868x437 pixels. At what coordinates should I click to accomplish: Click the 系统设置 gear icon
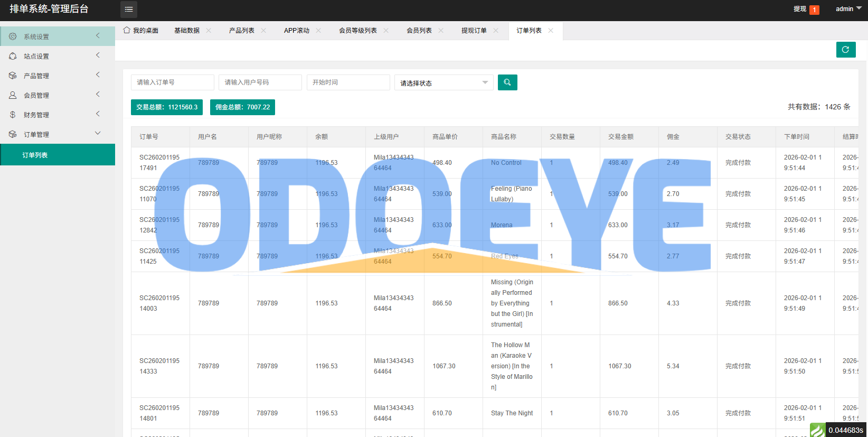[13, 36]
